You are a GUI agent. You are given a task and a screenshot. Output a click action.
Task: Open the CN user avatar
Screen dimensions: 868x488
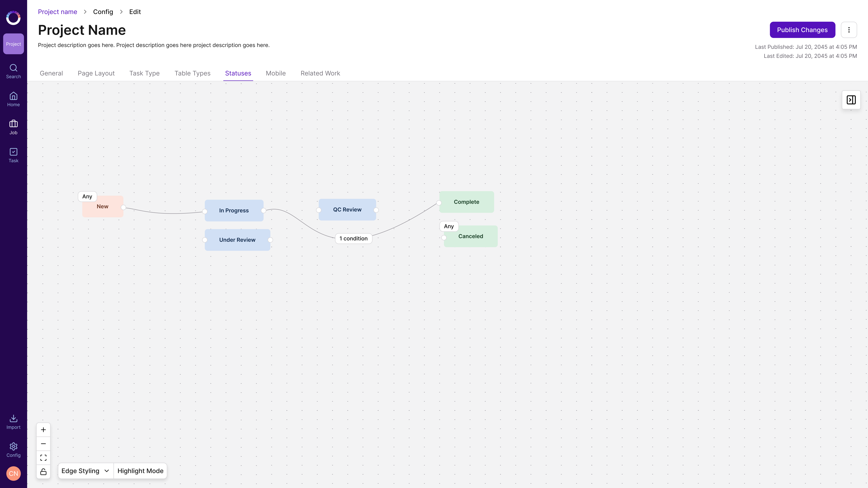pyautogui.click(x=13, y=474)
